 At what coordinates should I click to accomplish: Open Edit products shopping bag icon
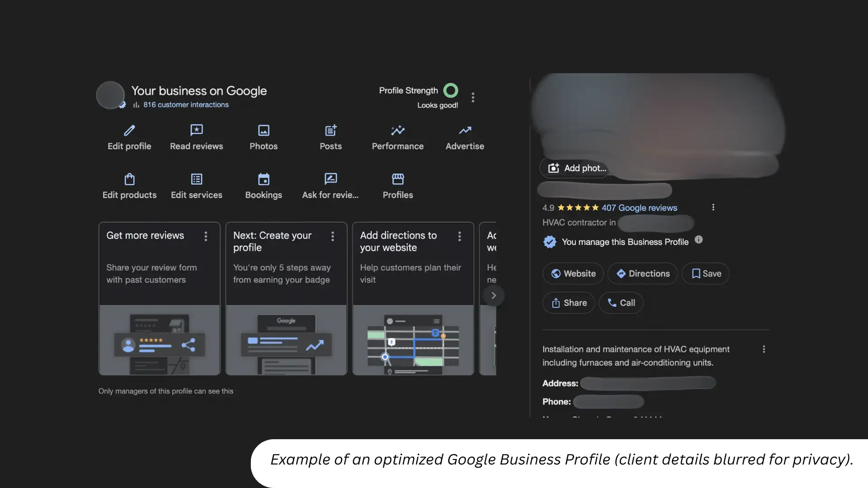pos(129,179)
